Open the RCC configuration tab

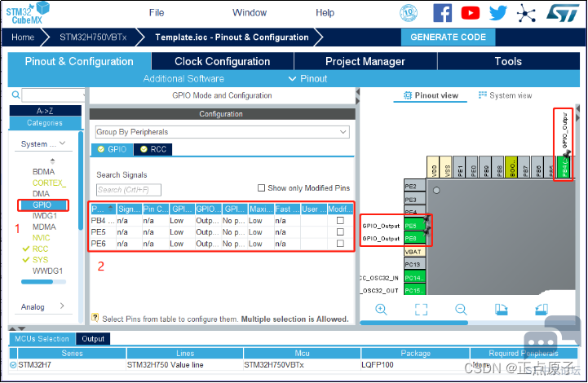(153, 149)
